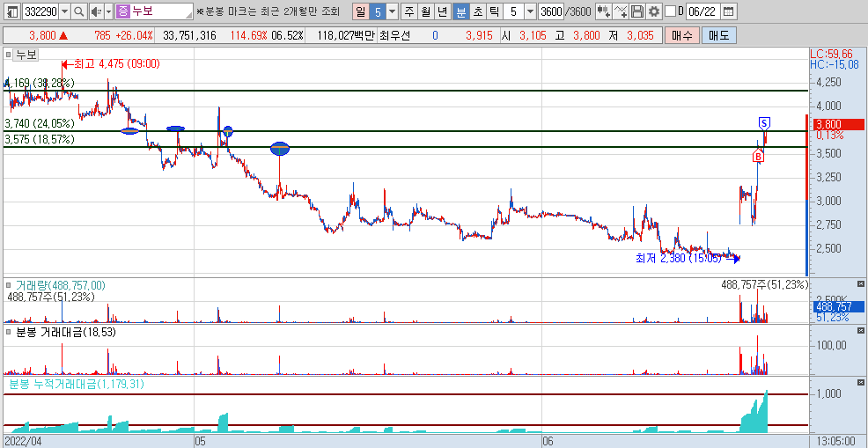Click the stock code field 332290
Image resolution: width=868 pixels, height=448 pixels.
click(40, 11)
